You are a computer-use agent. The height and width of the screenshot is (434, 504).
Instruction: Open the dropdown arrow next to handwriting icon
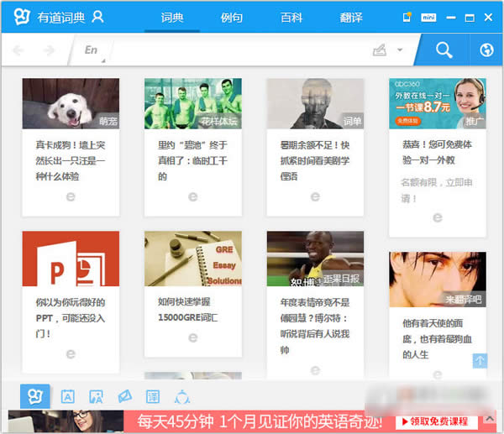[x=400, y=50]
